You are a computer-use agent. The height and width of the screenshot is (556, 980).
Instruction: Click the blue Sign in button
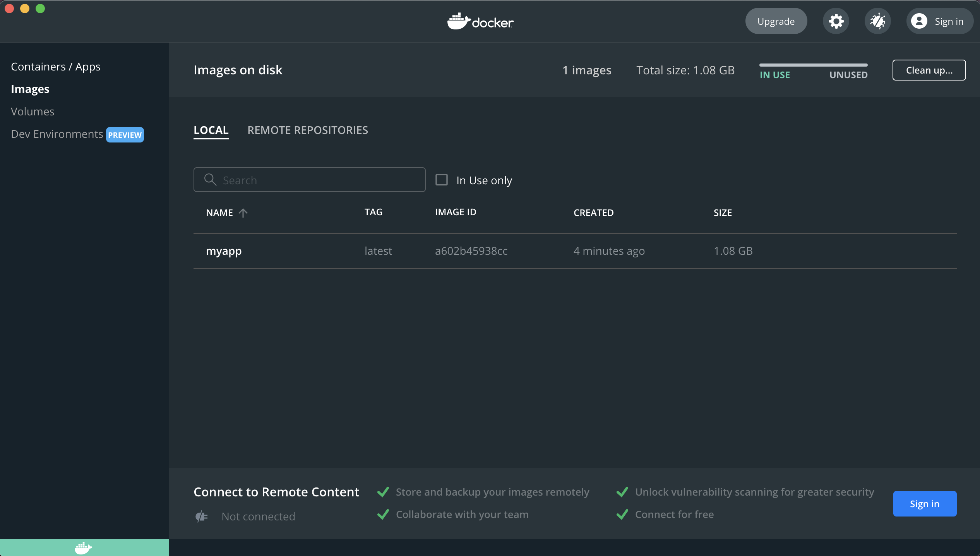[x=925, y=504]
